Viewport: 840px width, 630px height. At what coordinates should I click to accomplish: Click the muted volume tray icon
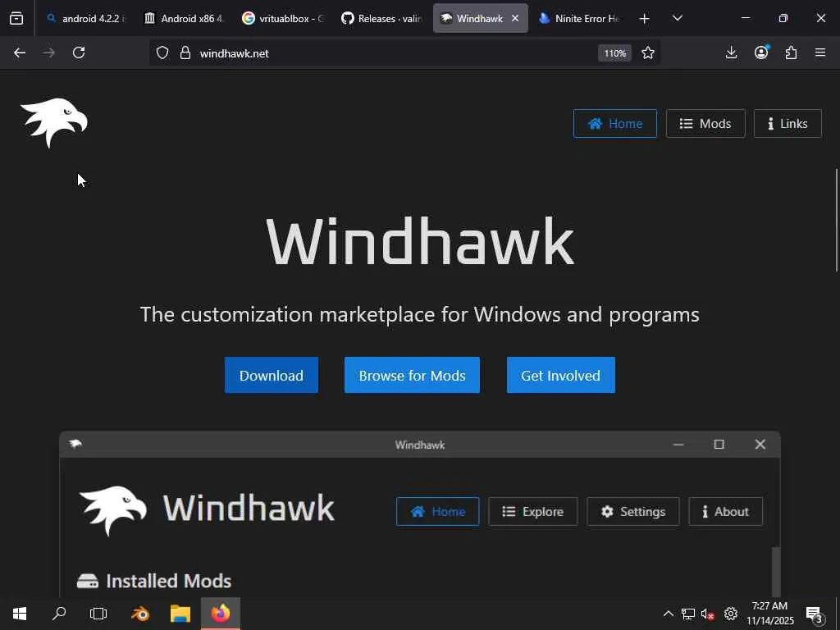(708, 614)
